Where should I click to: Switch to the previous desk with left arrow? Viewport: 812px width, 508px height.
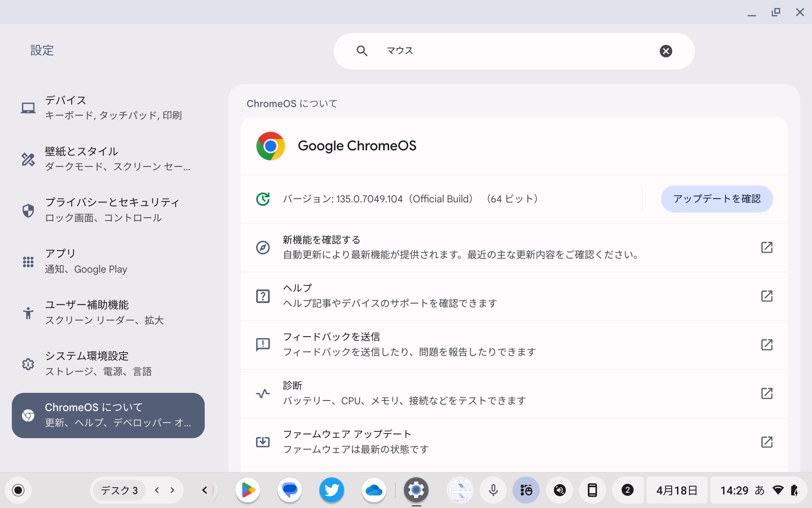156,490
